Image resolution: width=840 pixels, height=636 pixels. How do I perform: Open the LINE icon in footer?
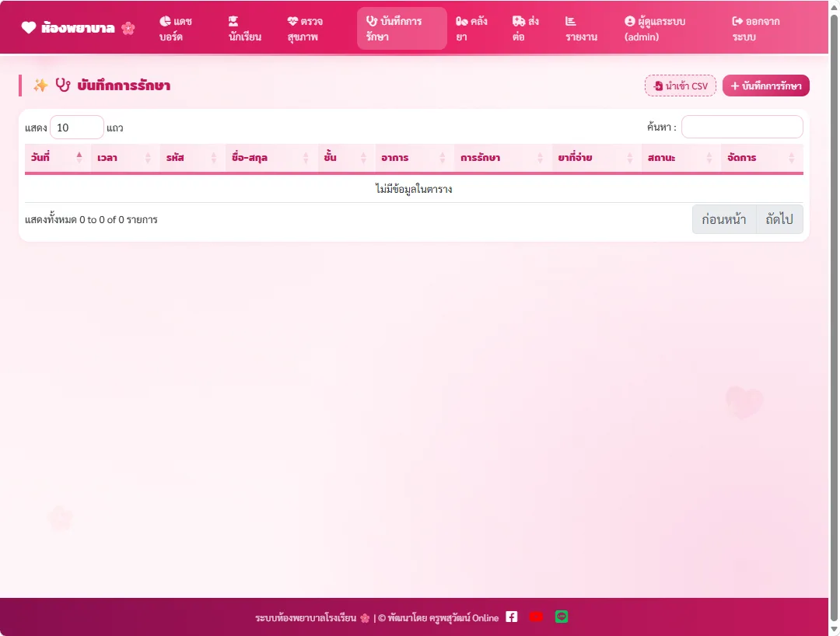coord(562,617)
